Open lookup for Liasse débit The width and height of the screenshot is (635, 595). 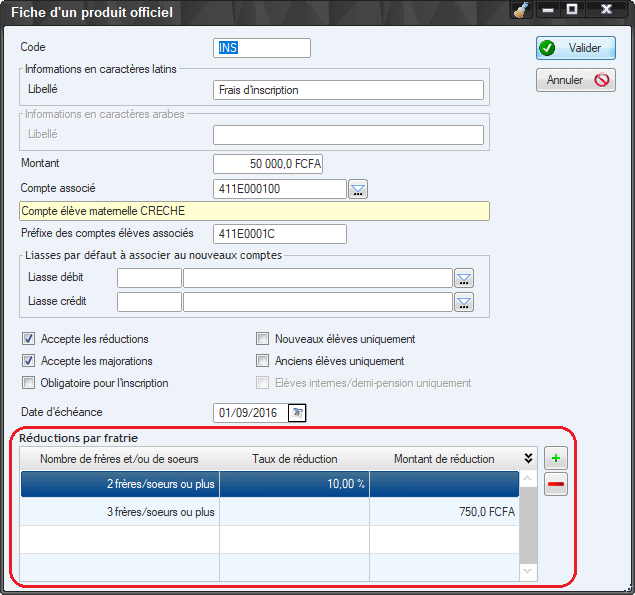point(463,278)
